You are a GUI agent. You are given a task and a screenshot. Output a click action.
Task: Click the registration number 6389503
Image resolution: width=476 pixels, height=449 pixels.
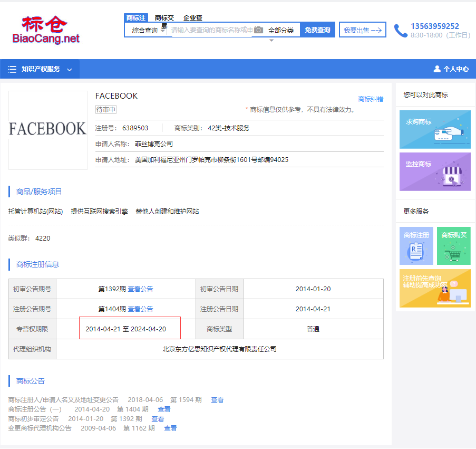click(x=135, y=128)
